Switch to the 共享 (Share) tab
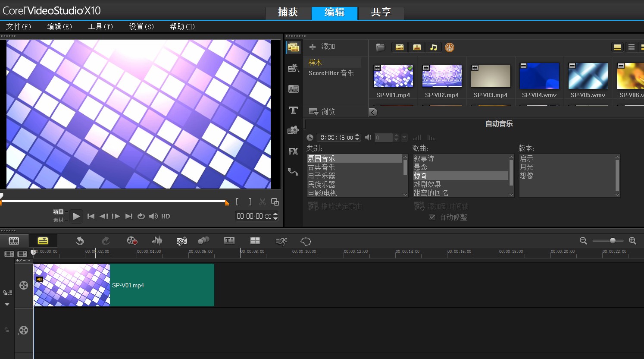The width and height of the screenshot is (644, 359). click(381, 12)
